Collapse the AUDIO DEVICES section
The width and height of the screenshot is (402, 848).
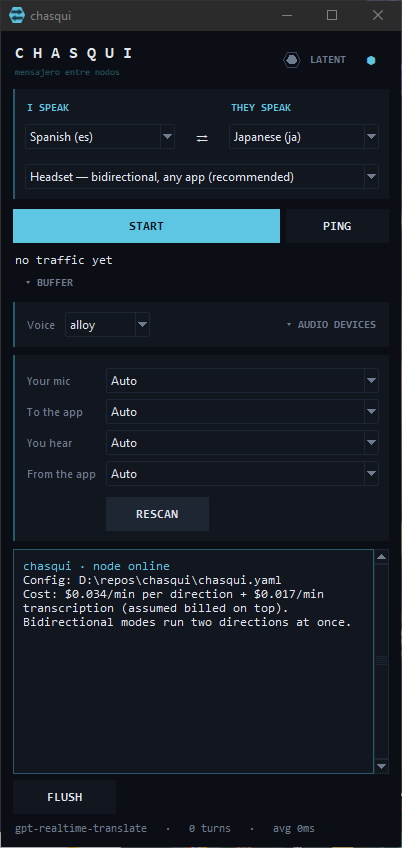click(331, 324)
